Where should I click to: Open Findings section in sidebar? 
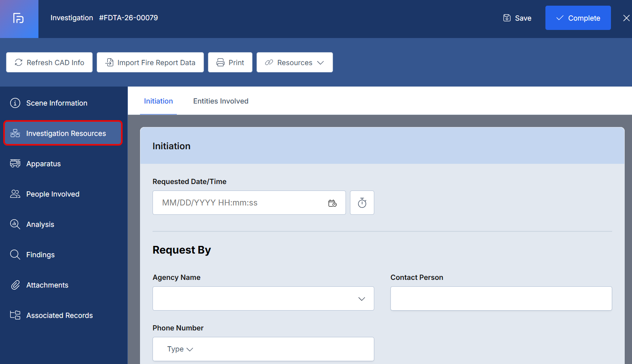point(64,255)
